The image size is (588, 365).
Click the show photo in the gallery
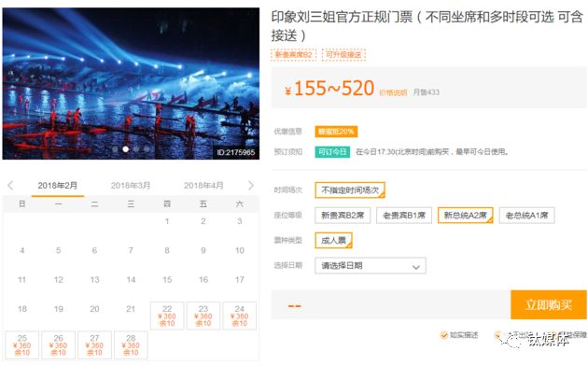131,83
